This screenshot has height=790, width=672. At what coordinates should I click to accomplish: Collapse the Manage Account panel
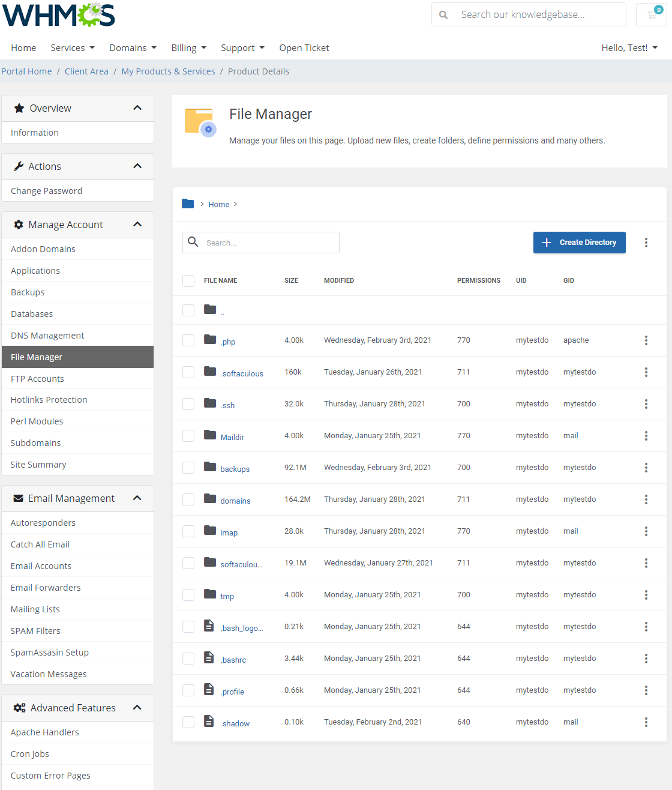137,225
